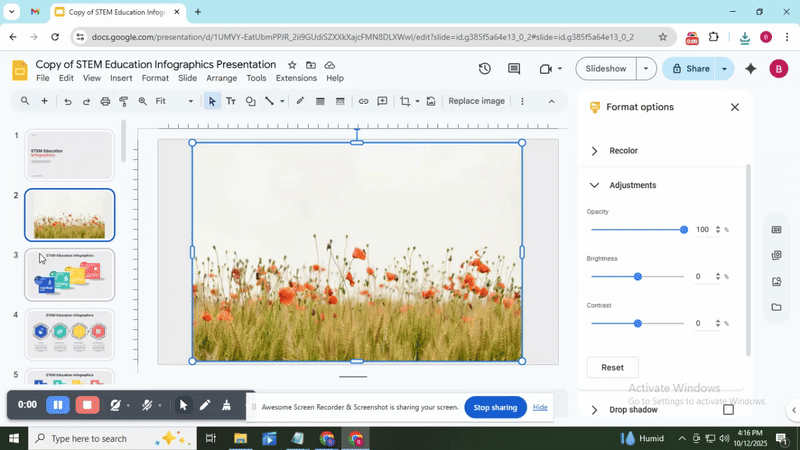Pause the screen recording

58,405
